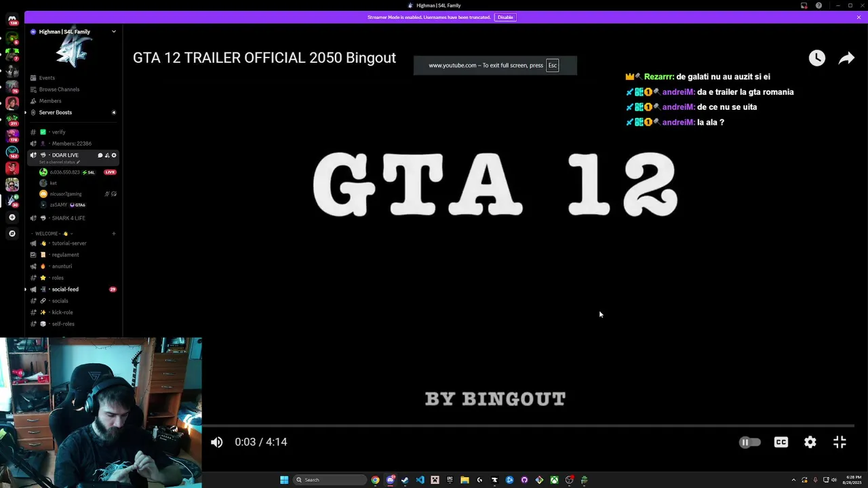
Task: Click taskbar clock showing 6:28 PM
Action: (853, 480)
